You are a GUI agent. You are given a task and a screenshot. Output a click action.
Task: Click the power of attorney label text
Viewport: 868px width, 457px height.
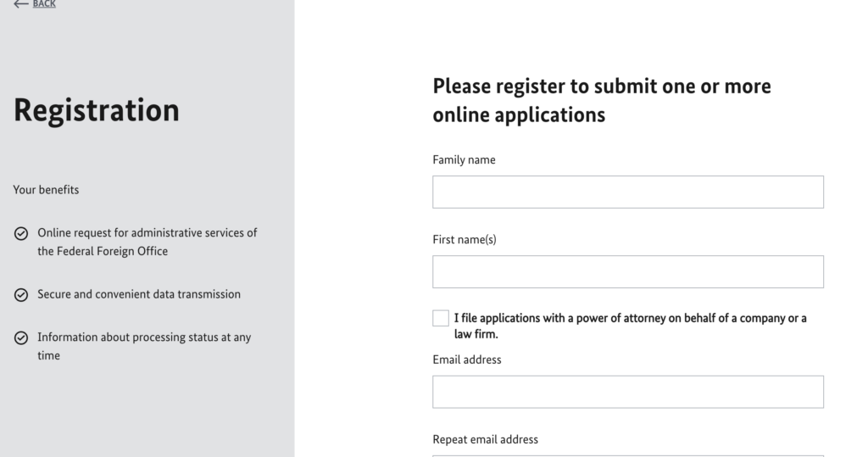630,326
